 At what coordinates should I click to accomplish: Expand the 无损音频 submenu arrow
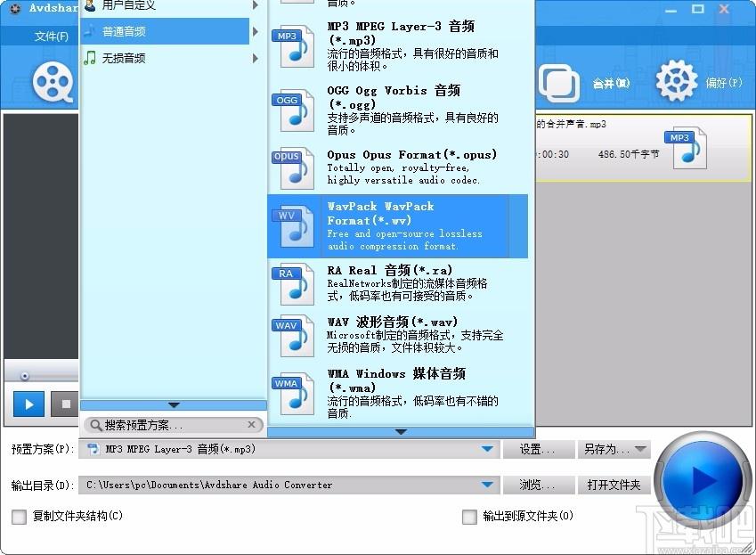click(x=256, y=58)
